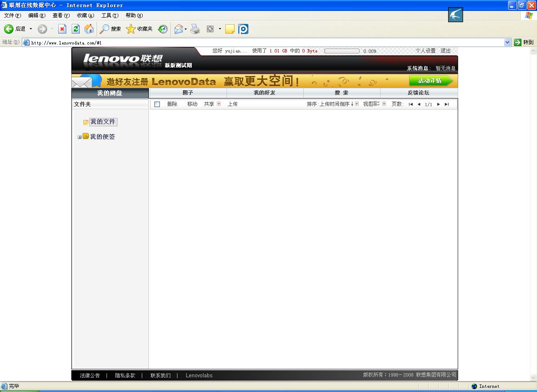Refresh the page with green arrows icon

coord(76,29)
